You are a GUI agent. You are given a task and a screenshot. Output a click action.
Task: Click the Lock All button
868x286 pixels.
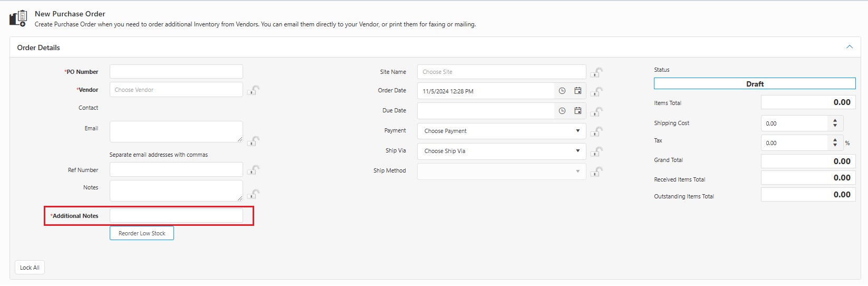(x=30, y=268)
